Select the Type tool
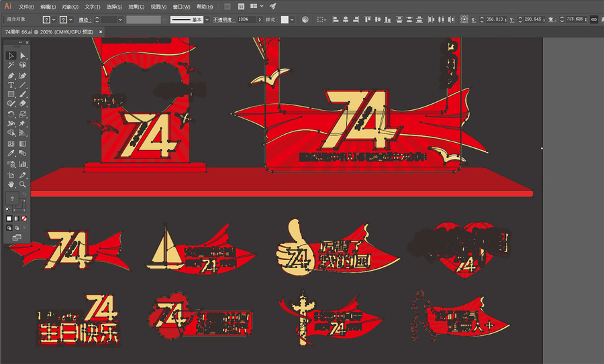The width and height of the screenshot is (604, 364). [11, 85]
